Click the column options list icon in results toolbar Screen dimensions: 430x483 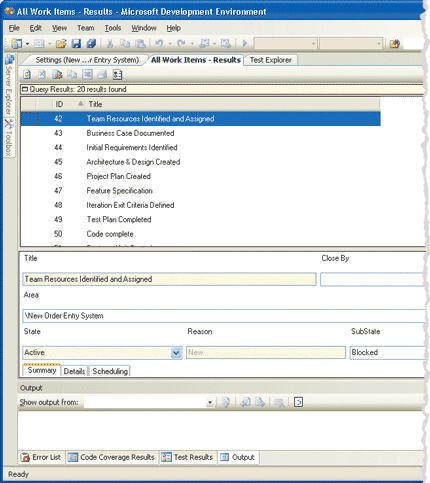(x=117, y=75)
